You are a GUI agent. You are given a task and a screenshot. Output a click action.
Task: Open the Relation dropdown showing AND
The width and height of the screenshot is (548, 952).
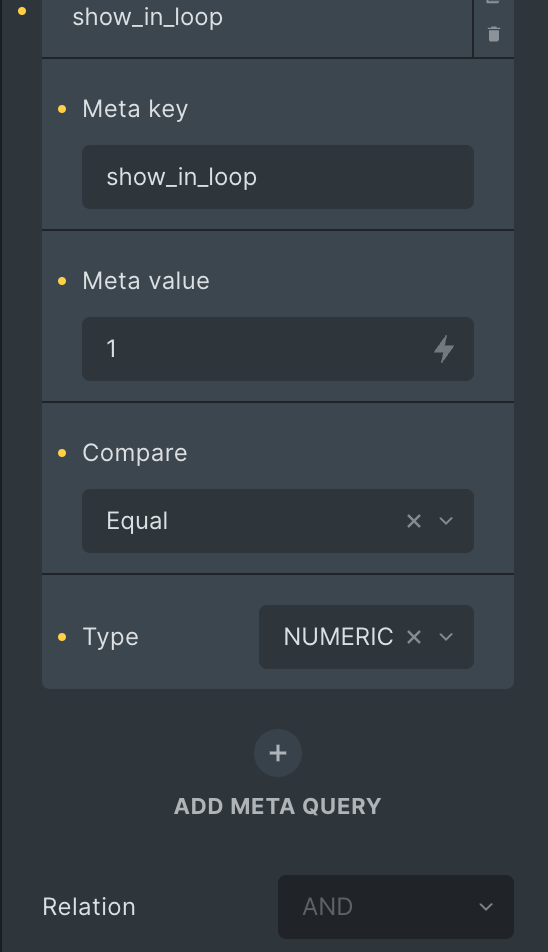pos(396,906)
